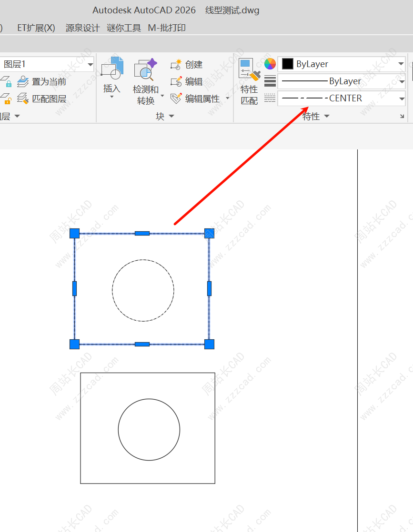Open the 谜你工具 menu

tap(124, 28)
